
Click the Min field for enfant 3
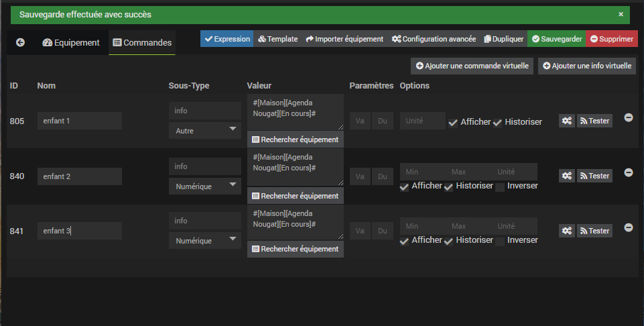[x=423, y=226]
